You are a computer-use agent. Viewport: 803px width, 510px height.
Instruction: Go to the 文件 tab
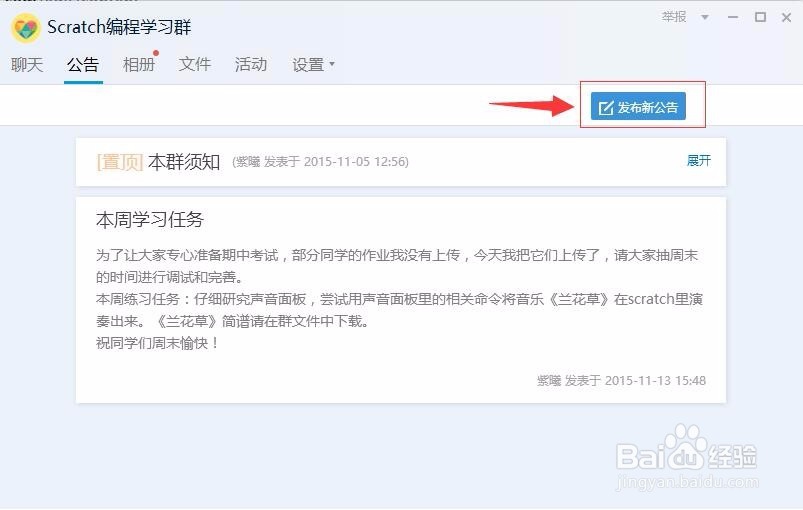click(195, 65)
